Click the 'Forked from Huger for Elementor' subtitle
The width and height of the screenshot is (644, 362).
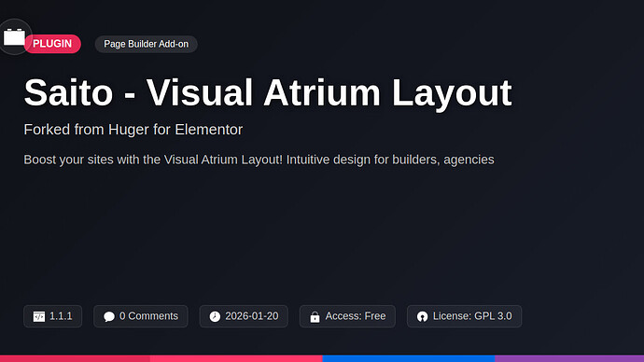click(133, 130)
